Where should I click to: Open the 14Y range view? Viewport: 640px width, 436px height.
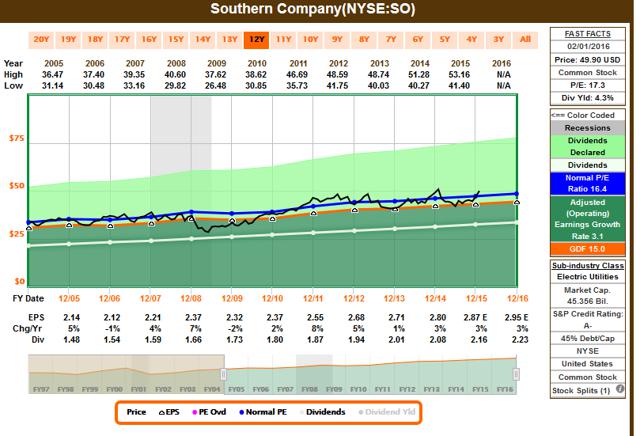[203, 40]
